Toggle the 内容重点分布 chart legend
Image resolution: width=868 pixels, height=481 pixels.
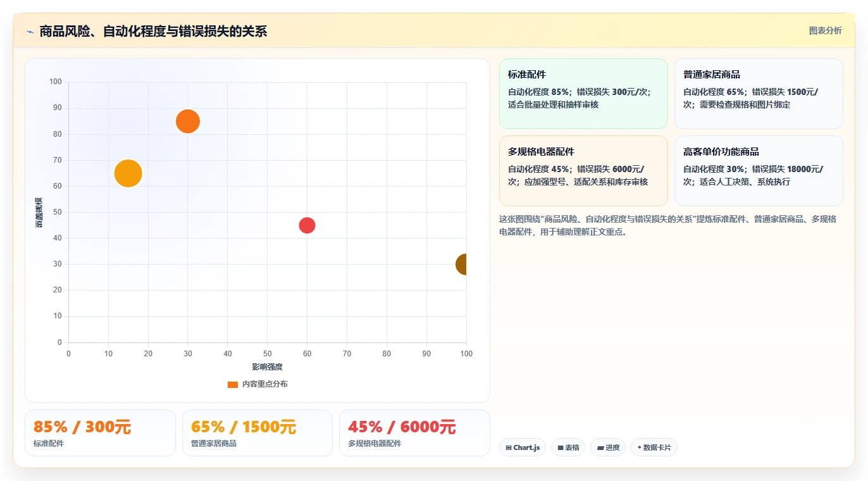point(257,384)
